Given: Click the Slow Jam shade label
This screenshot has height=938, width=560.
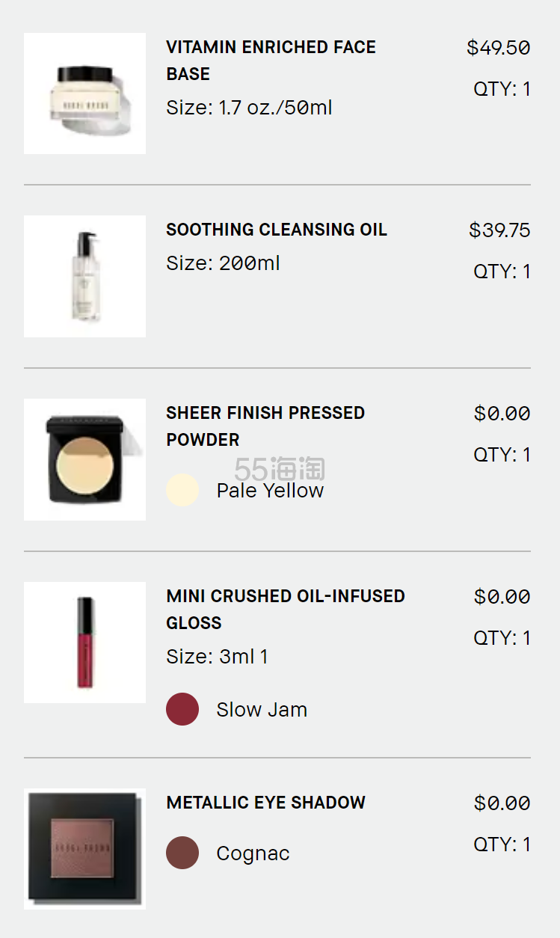Looking at the screenshot, I should point(262,710).
